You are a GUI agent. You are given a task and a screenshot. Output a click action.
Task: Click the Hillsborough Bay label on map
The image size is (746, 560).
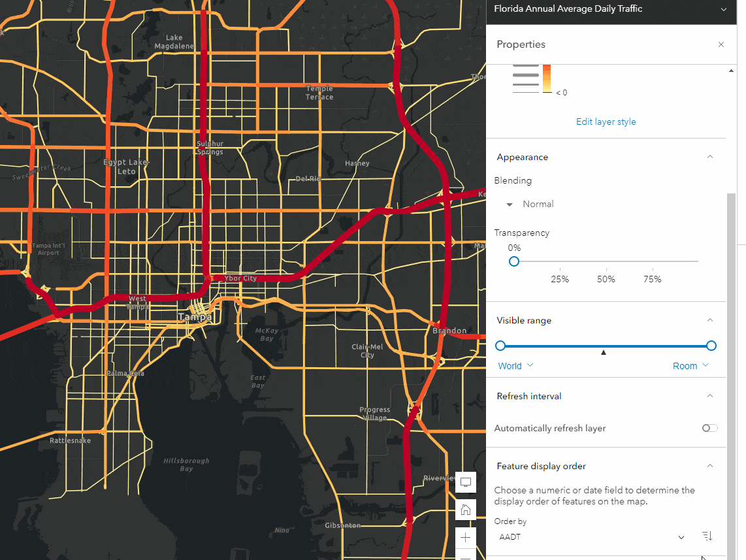click(x=187, y=465)
